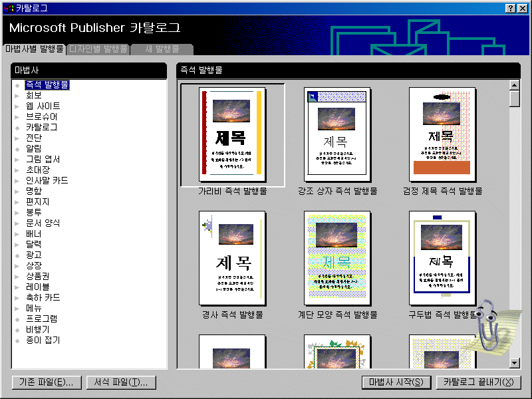Select 달력 in the wizard list
Image resolution: width=532 pixels, height=399 pixels.
(x=34, y=244)
